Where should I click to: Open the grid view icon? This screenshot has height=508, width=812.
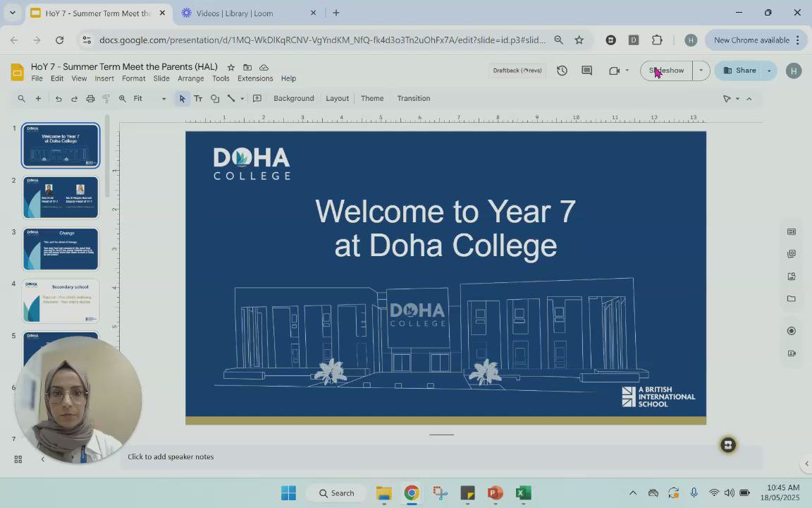[18, 459]
